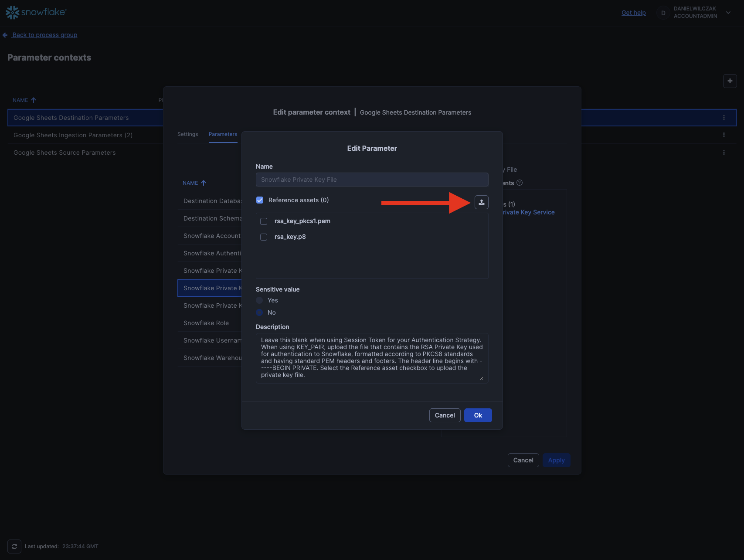Click the add parameter context plus icon
Screen dimensions: 744x560
730,81
